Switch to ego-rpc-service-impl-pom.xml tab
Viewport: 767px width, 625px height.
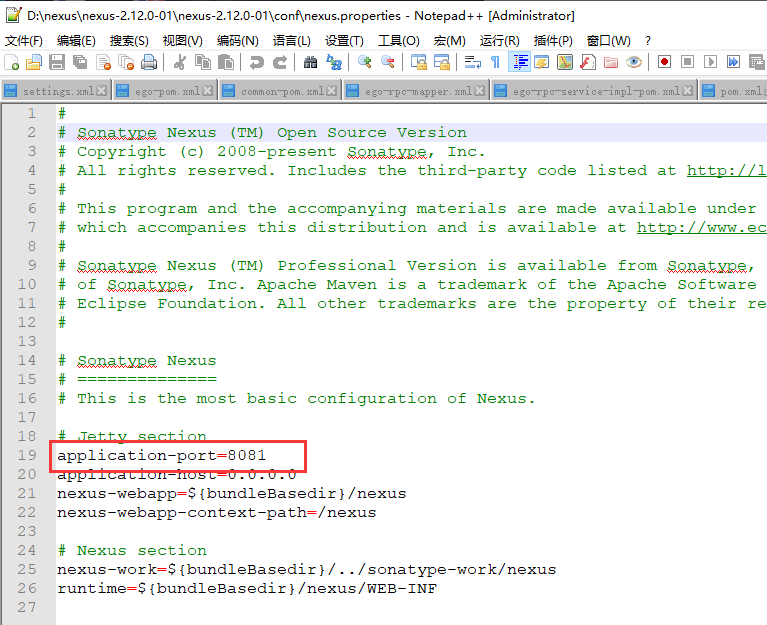pos(596,91)
